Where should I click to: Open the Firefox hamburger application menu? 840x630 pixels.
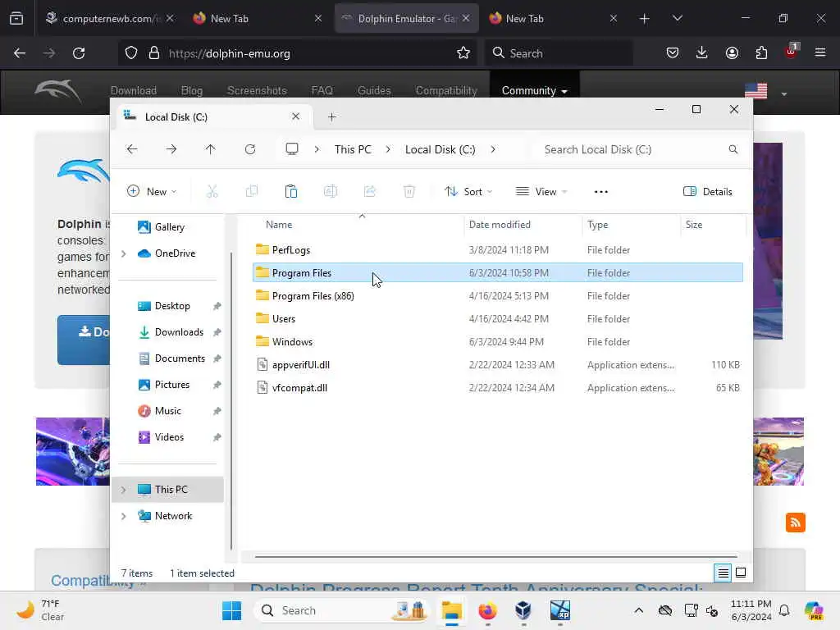pos(820,52)
